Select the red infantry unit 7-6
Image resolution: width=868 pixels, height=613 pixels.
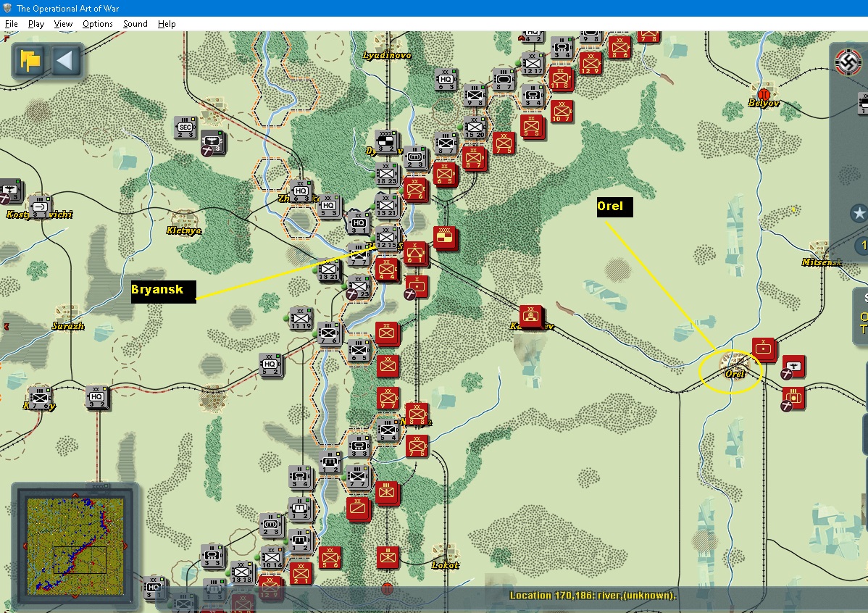point(415,189)
